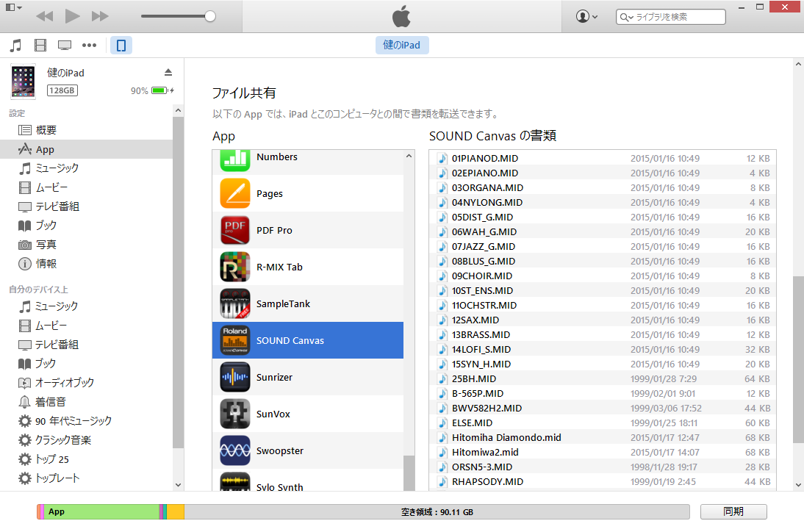
Task: Select file 15SYN_H.MID
Action: tap(603, 364)
